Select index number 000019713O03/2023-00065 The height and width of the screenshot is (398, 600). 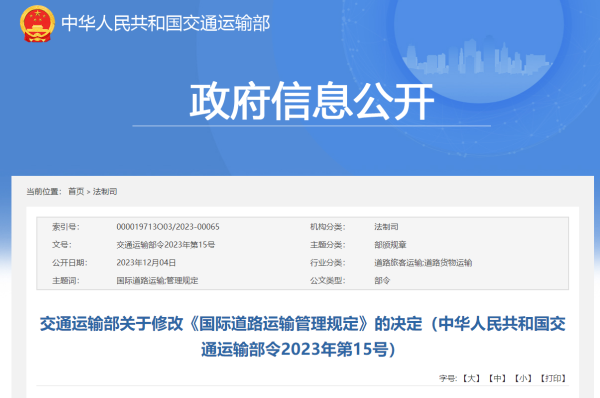coord(168,227)
